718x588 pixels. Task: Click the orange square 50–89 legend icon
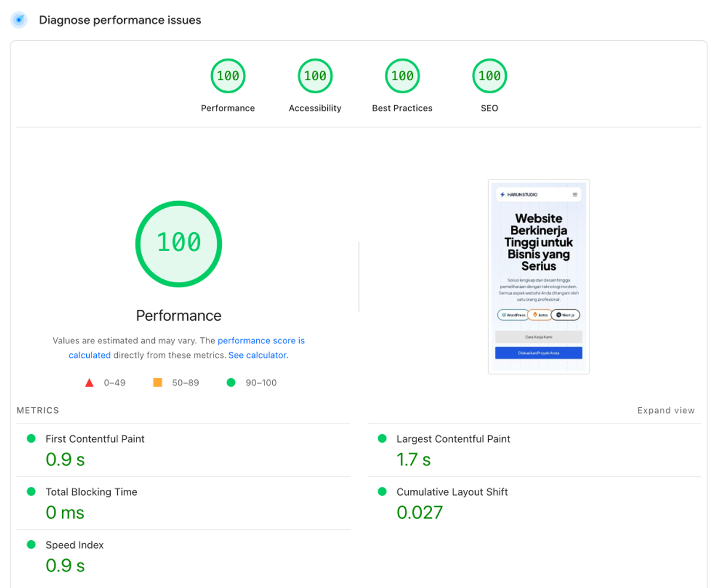click(158, 383)
